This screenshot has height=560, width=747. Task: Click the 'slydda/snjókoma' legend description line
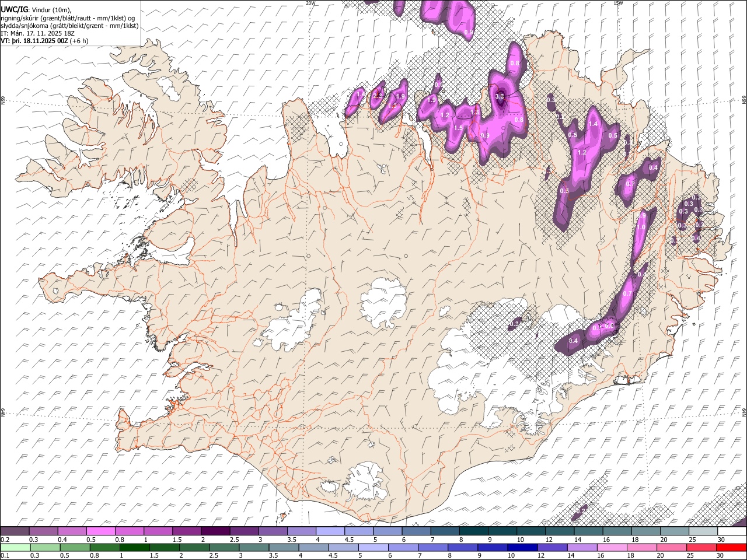(x=69, y=26)
